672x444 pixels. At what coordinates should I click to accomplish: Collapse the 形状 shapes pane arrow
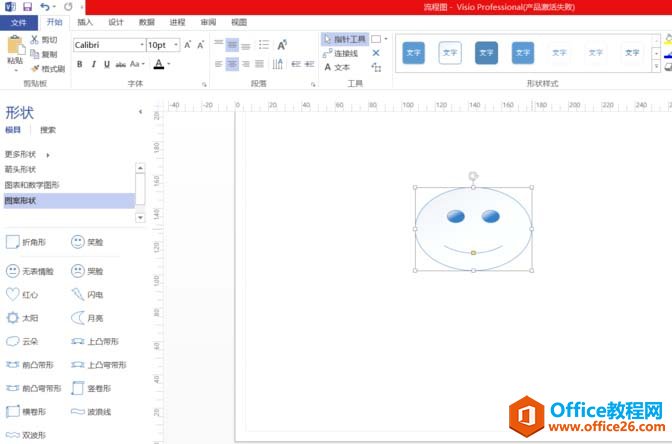(x=140, y=112)
